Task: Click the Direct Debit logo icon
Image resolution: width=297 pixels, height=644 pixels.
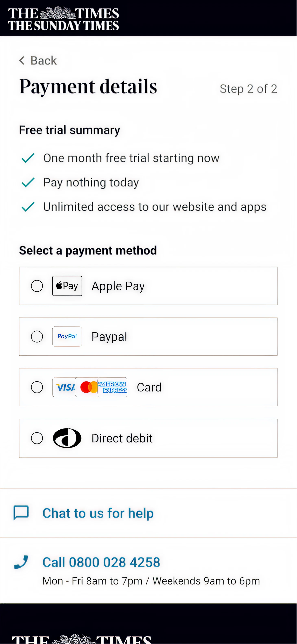Action: point(67,438)
